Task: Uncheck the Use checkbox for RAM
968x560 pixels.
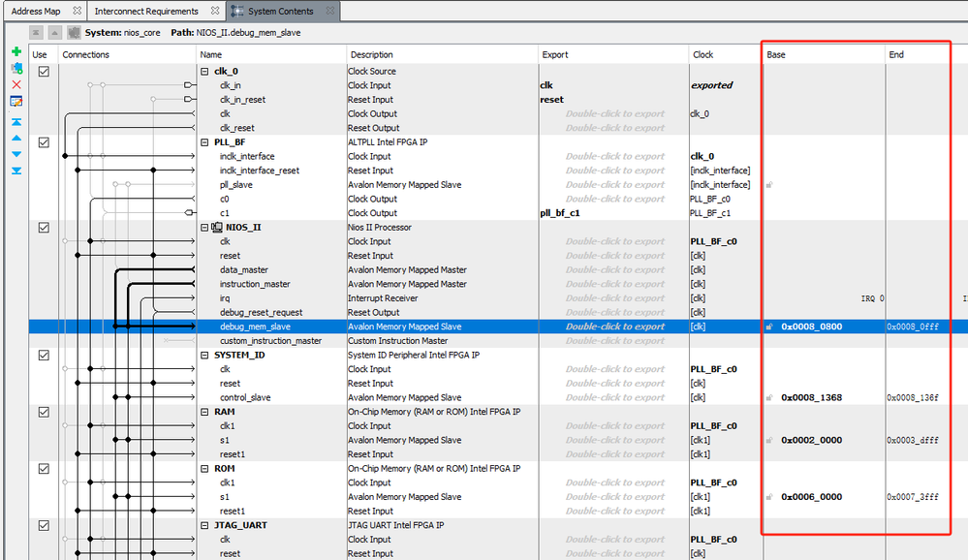Action: (x=44, y=412)
